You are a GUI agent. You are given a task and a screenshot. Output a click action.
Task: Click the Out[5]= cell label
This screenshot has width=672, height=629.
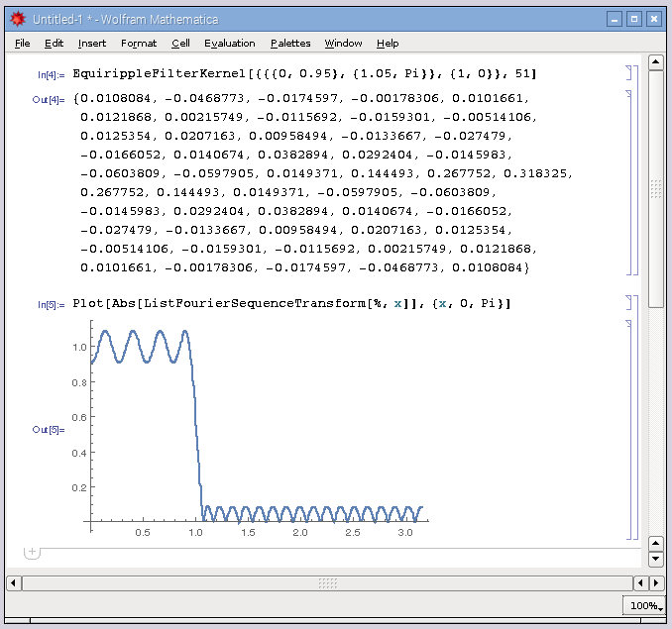pos(49,430)
